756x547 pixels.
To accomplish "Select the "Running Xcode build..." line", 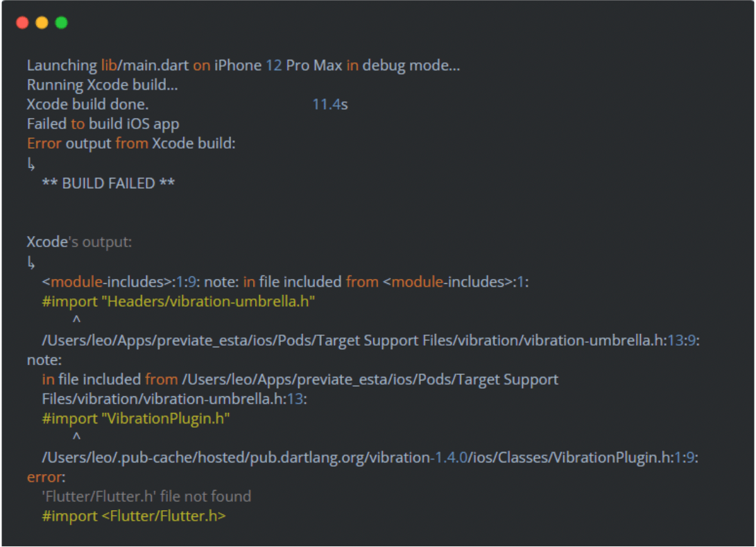I will 104,84.
